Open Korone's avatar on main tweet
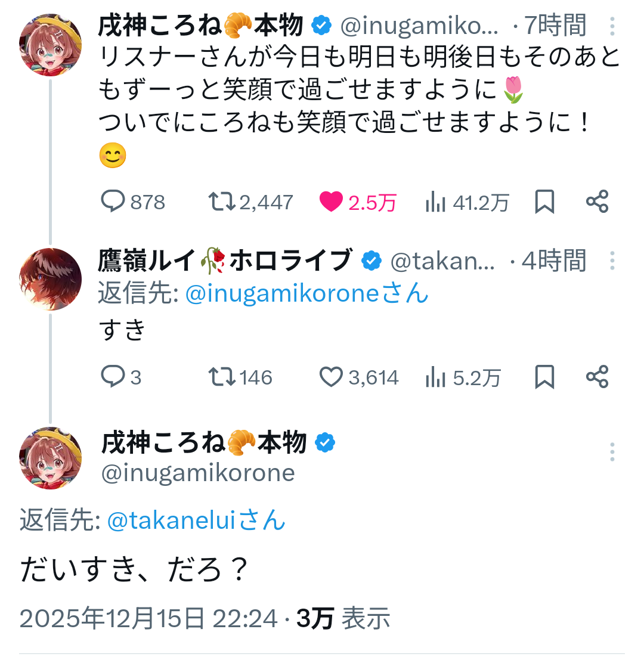 coord(51,458)
